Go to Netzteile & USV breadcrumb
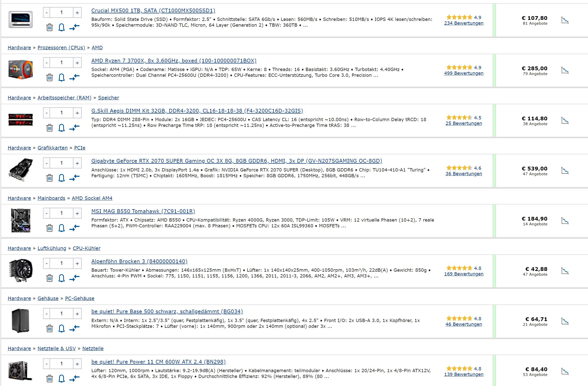Image resolution: width=588 pixels, height=386 pixels. tap(57, 348)
